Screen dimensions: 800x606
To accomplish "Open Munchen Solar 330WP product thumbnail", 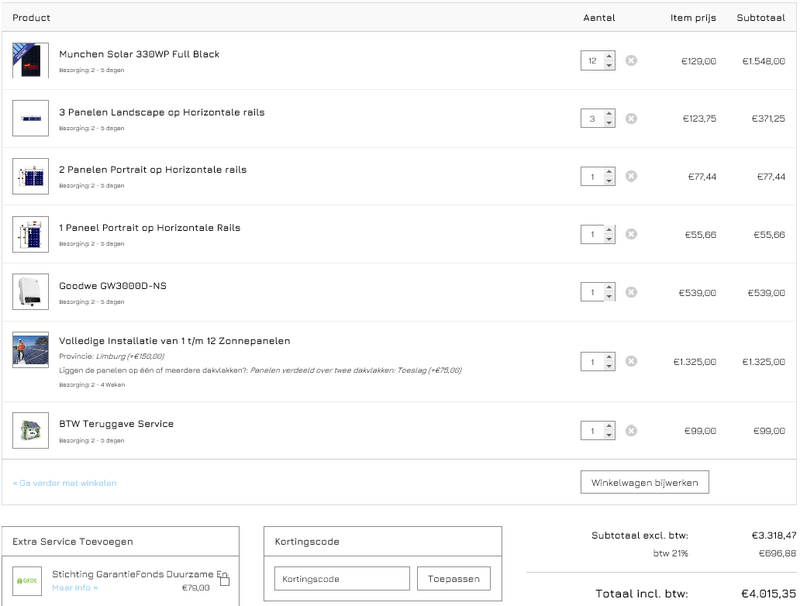I will 30,61.
